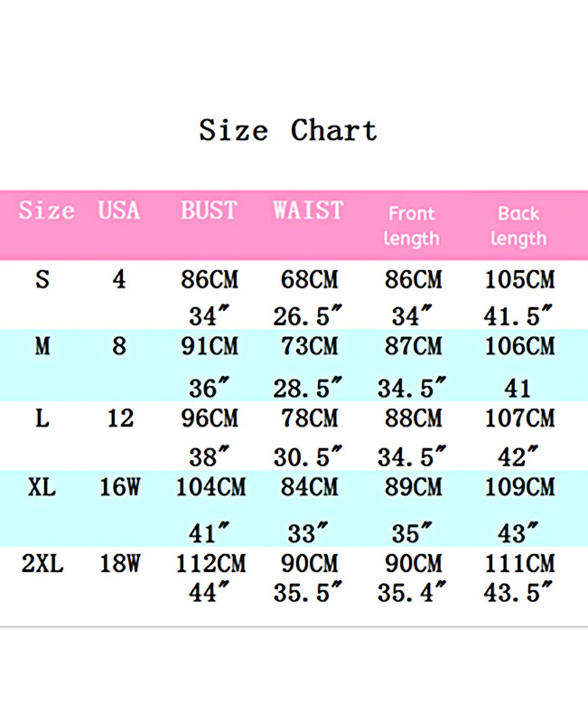588x723 pixels.
Task: Click the WAIST column header
Action: coord(308,211)
